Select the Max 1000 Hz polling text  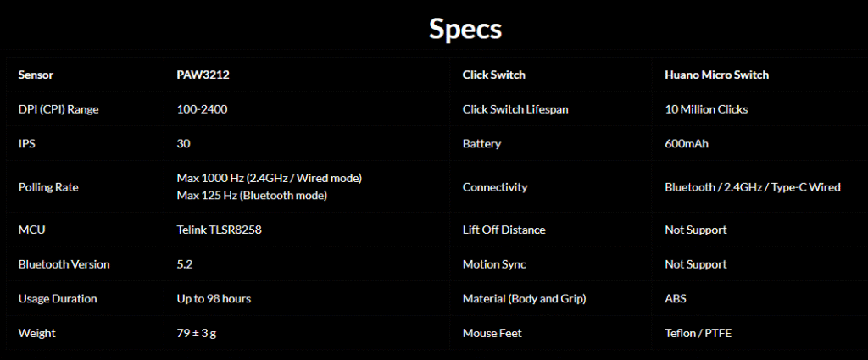(x=269, y=178)
